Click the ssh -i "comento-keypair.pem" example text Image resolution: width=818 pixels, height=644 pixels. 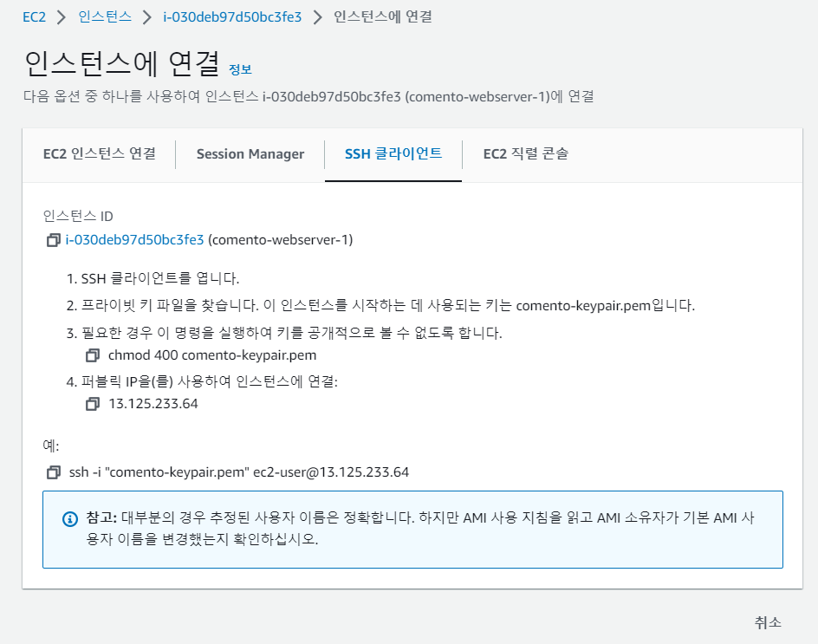239,472
